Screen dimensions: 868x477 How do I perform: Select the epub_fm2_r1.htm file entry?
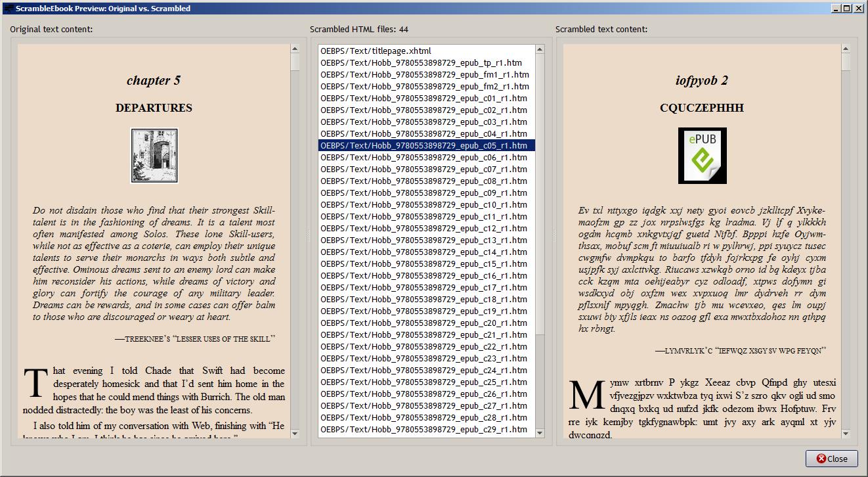427,86
